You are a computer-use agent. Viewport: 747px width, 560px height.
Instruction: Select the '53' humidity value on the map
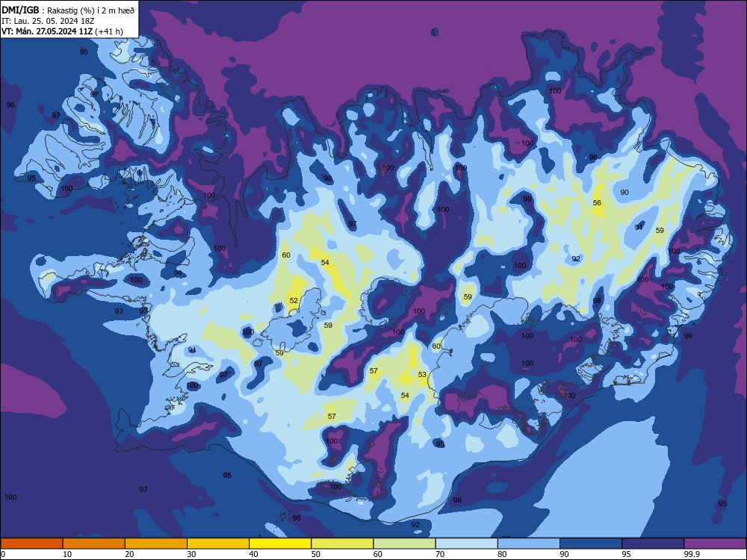[x=422, y=375]
